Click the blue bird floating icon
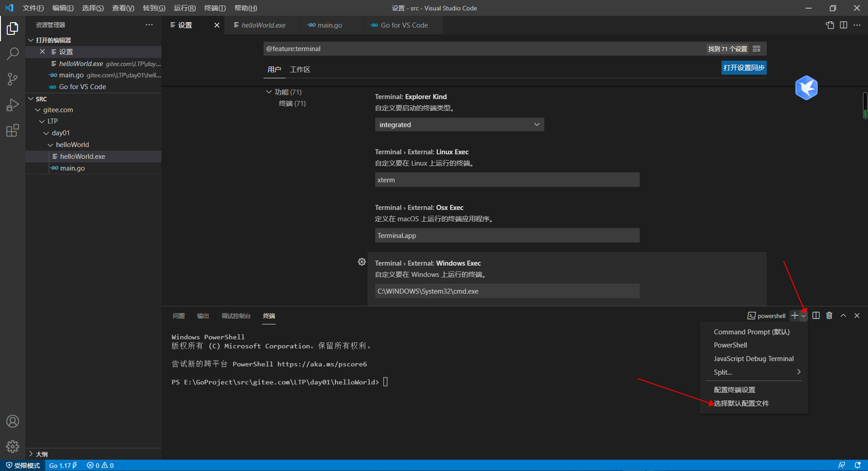The height and width of the screenshot is (471, 868). click(807, 88)
